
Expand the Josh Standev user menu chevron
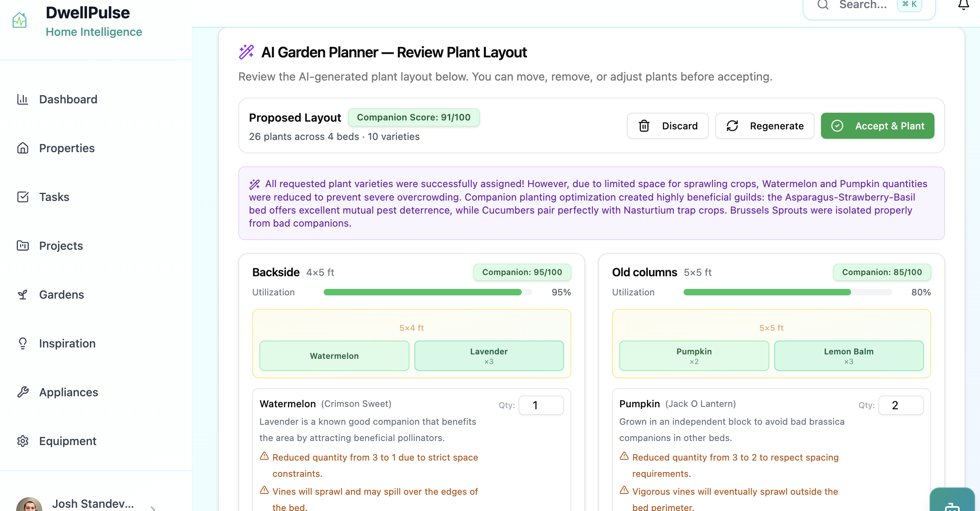pyautogui.click(x=153, y=507)
